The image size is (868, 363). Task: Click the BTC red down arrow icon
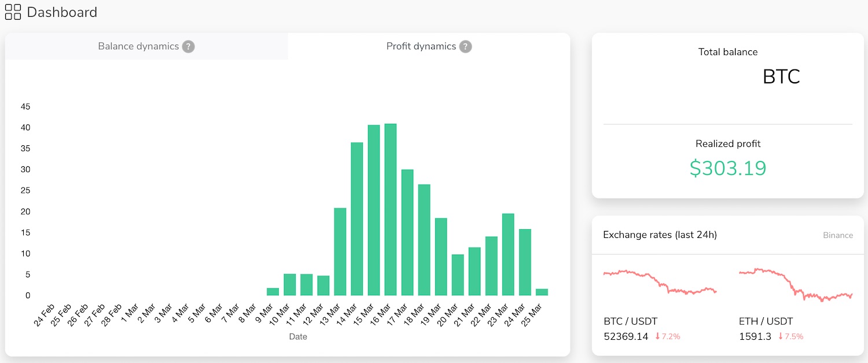(657, 336)
